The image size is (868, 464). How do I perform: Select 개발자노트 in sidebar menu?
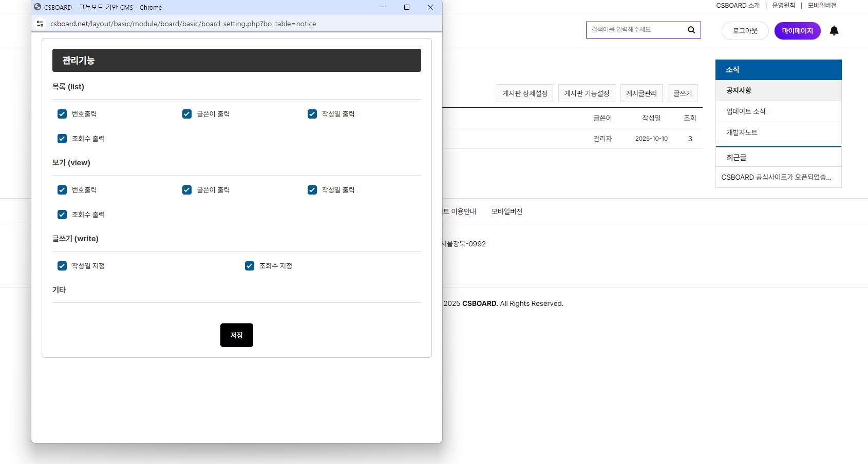pyautogui.click(x=742, y=132)
